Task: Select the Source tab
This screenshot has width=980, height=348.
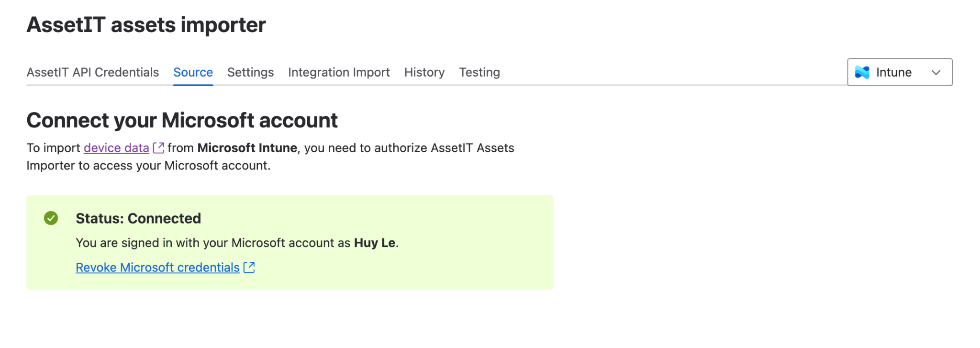Action: (193, 72)
